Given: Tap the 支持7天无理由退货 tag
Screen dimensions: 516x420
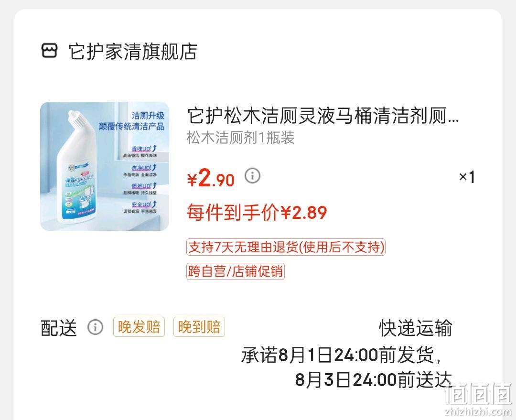Looking at the screenshot, I should (x=286, y=247).
